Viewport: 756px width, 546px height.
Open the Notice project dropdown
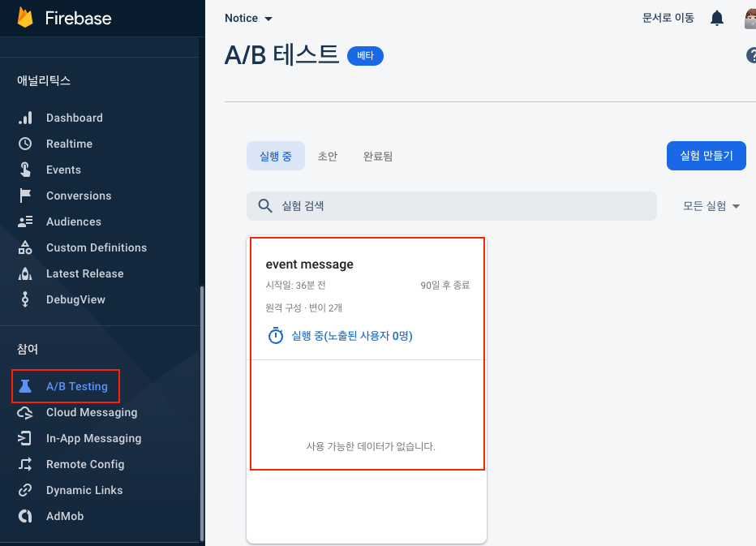pos(248,19)
